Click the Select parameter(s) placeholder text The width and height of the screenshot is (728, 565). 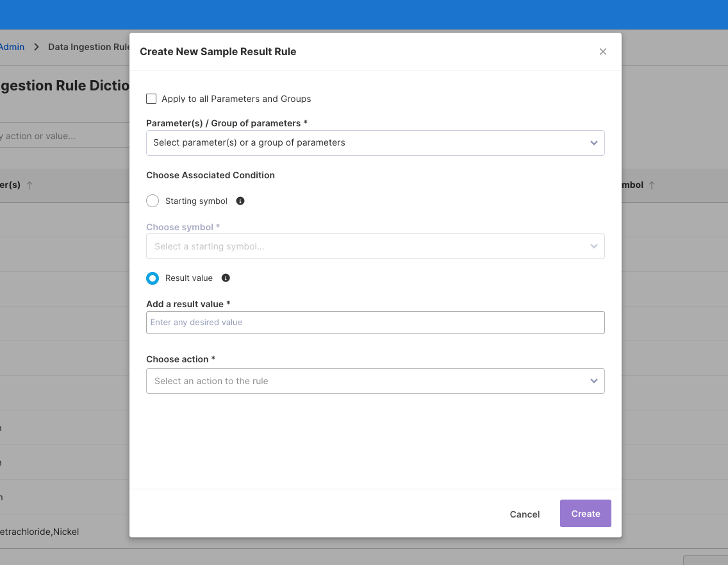point(249,143)
